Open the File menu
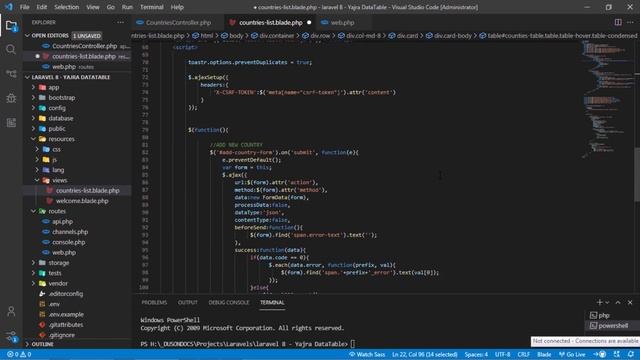 point(24,7)
